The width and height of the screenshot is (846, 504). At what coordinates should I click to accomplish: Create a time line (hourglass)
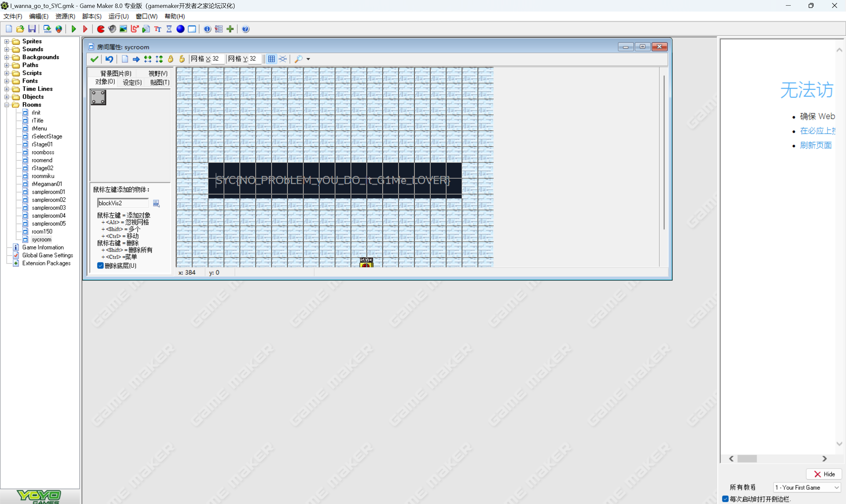(x=169, y=29)
